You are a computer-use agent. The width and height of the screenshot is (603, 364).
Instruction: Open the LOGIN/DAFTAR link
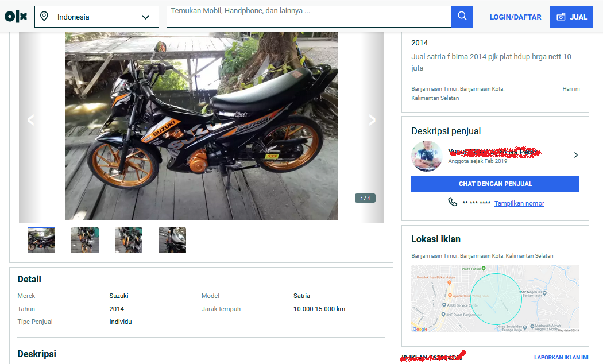pos(515,17)
